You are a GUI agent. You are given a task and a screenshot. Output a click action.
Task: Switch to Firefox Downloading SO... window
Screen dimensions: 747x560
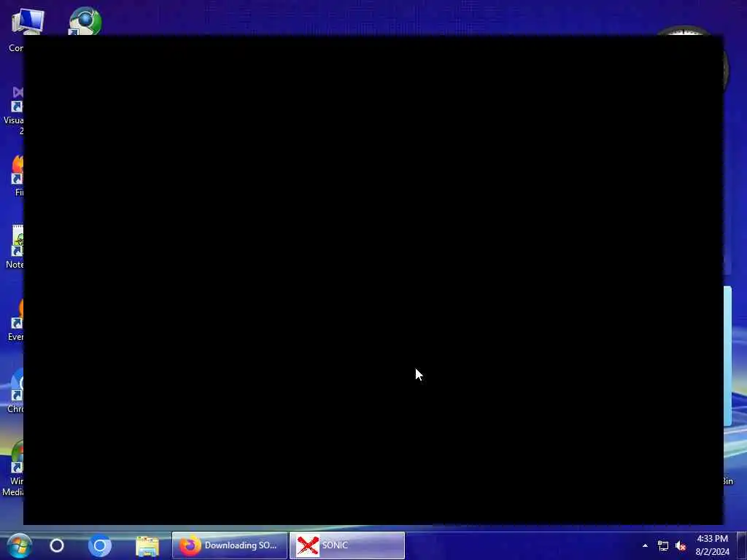[x=230, y=545]
